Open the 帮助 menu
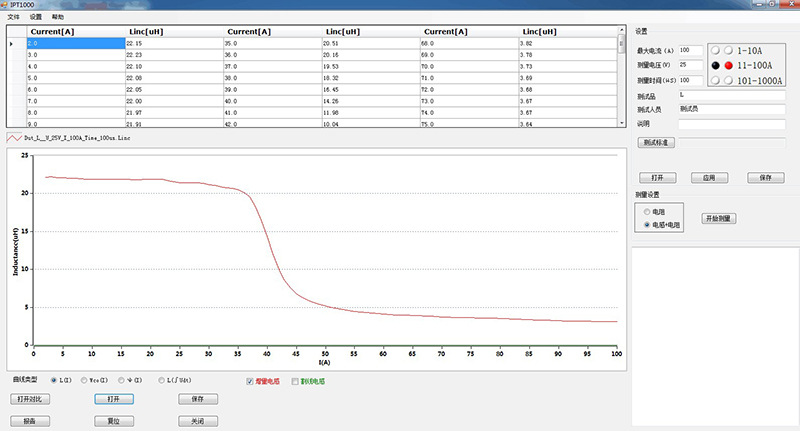This screenshot has height=431, width=800. click(58, 17)
